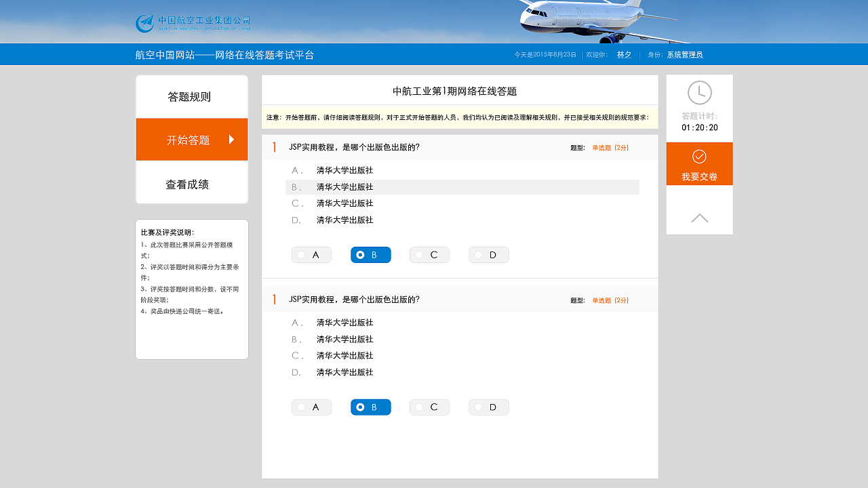
Task: Click the highlighted 清华大学出版社 answer row B
Action: coord(462,186)
